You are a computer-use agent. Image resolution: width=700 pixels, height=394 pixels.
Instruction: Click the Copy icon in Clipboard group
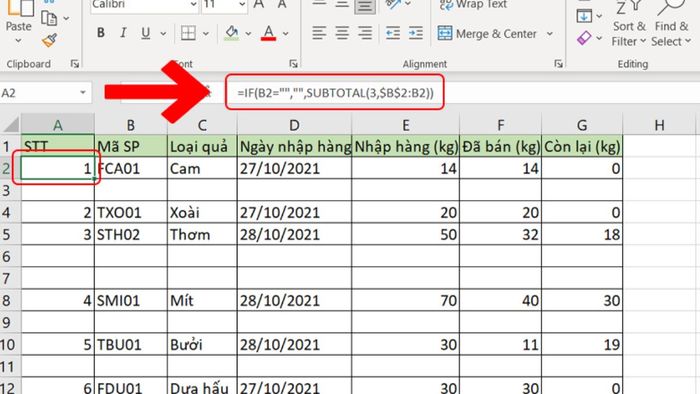[49, 18]
